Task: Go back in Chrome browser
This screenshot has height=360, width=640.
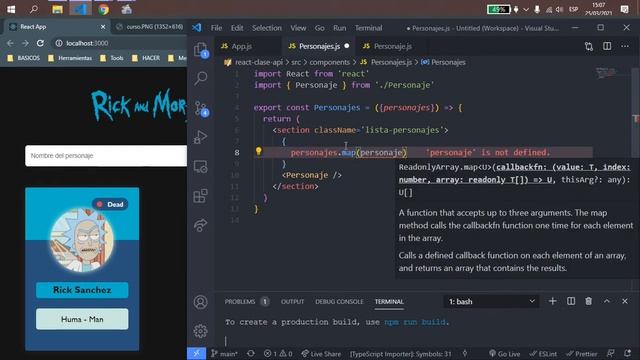Action: pyautogui.click(x=11, y=43)
